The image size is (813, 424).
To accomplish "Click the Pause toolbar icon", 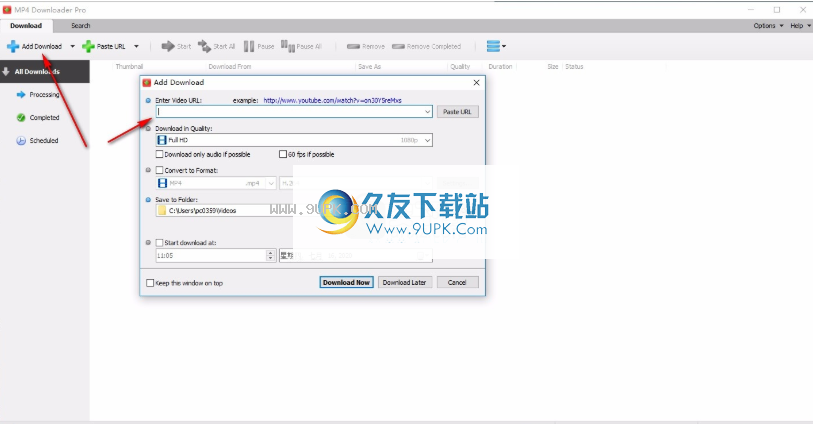I will [249, 47].
